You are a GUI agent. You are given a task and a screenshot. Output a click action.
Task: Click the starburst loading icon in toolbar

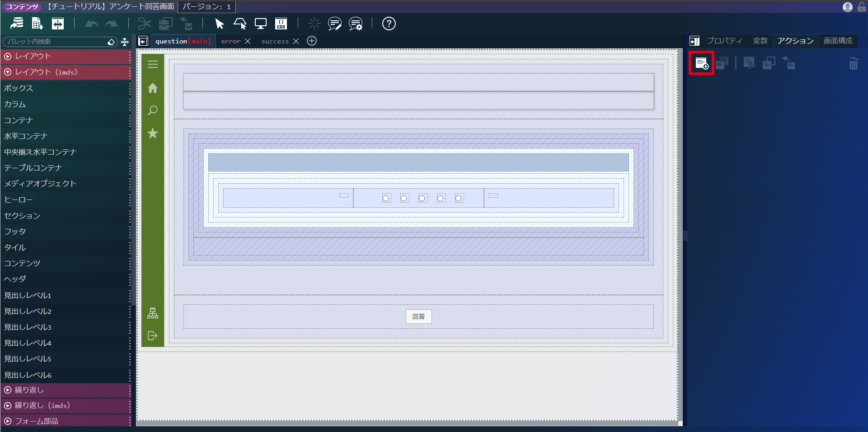point(314,24)
